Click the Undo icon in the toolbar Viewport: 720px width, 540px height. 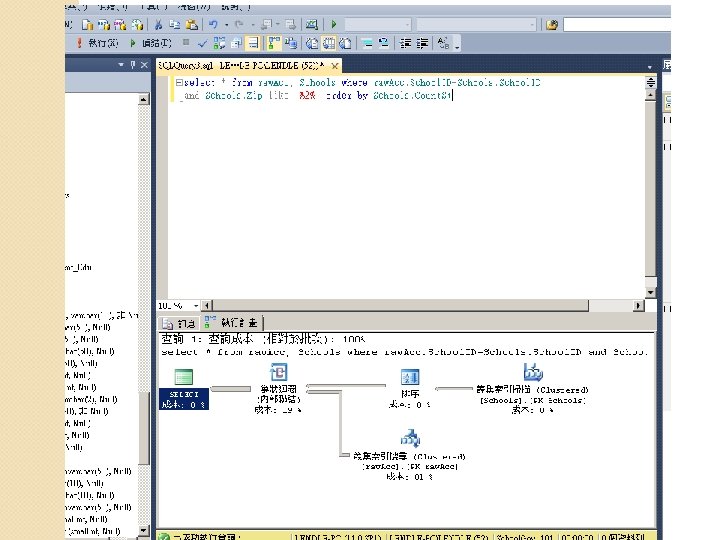point(214,24)
